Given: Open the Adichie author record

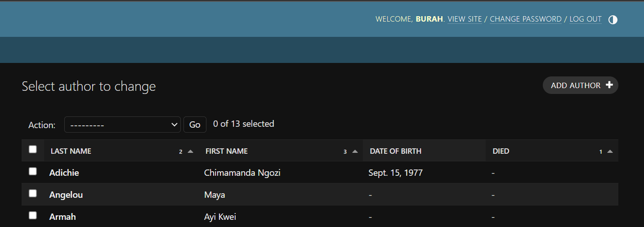Looking at the screenshot, I should [x=64, y=173].
